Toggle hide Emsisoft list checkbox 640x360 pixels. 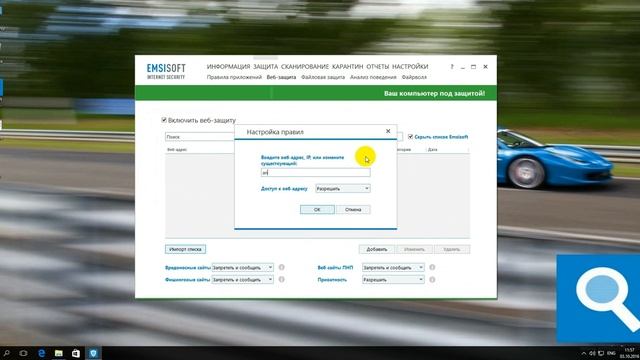tap(410, 137)
